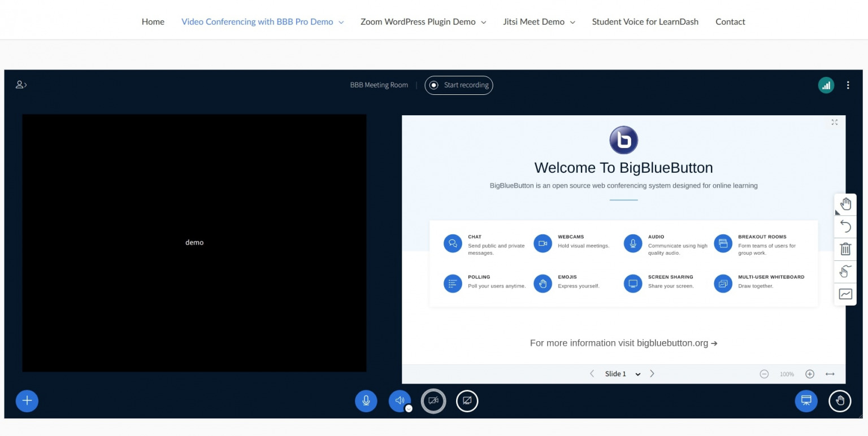Click the Polling icon on the welcome slide
Screen dimensions: 868x436
point(453,284)
